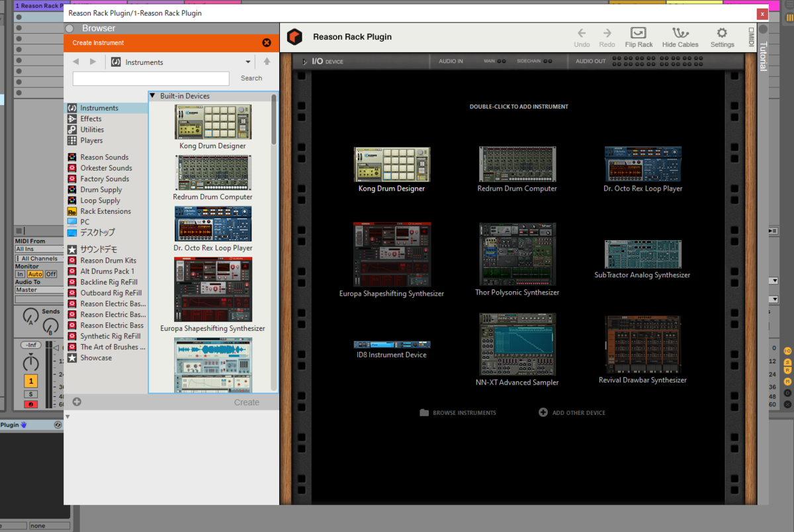Click ID8 Instrument Device in rack

[392, 349]
